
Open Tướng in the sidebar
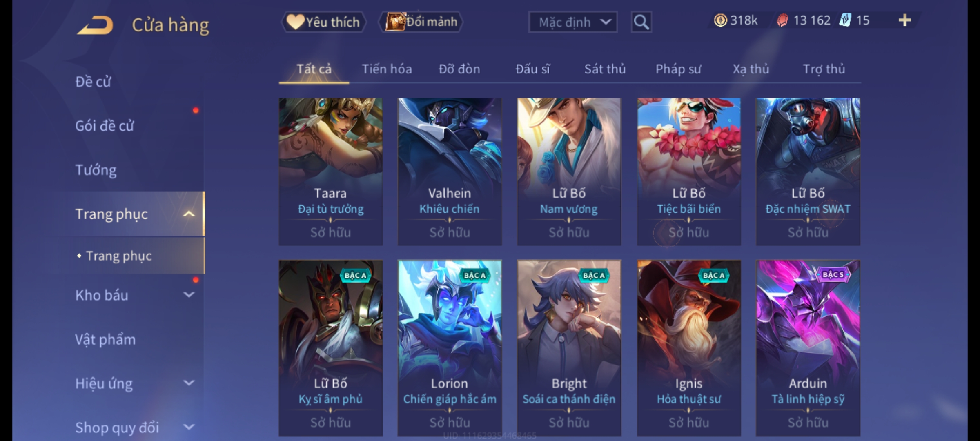pos(96,170)
